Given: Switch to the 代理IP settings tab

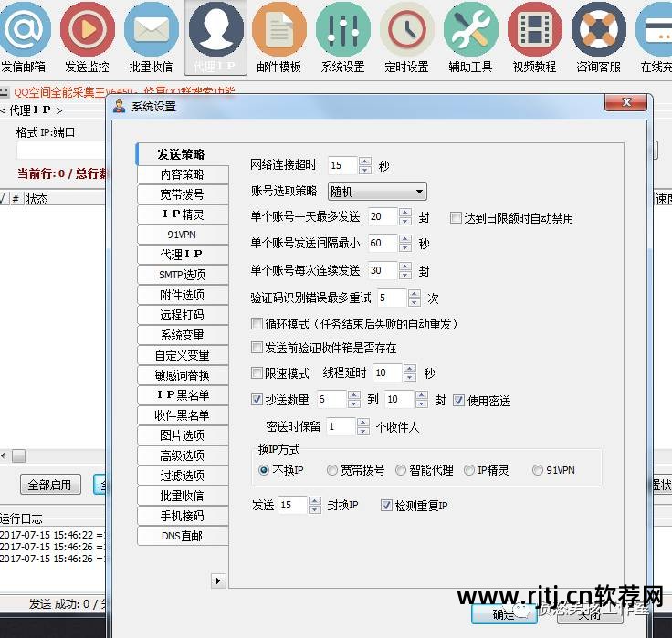Looking at the screenshot, I should [x=183, y=255].
